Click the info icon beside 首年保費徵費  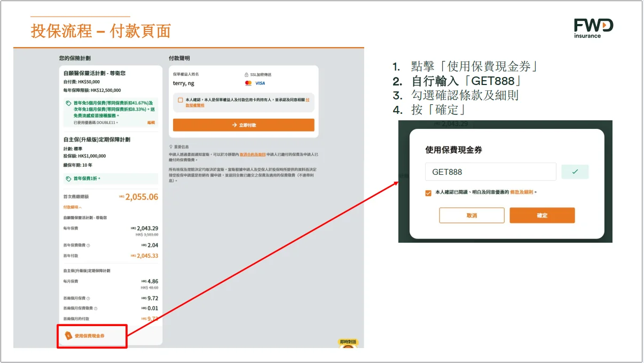point(88,245)
